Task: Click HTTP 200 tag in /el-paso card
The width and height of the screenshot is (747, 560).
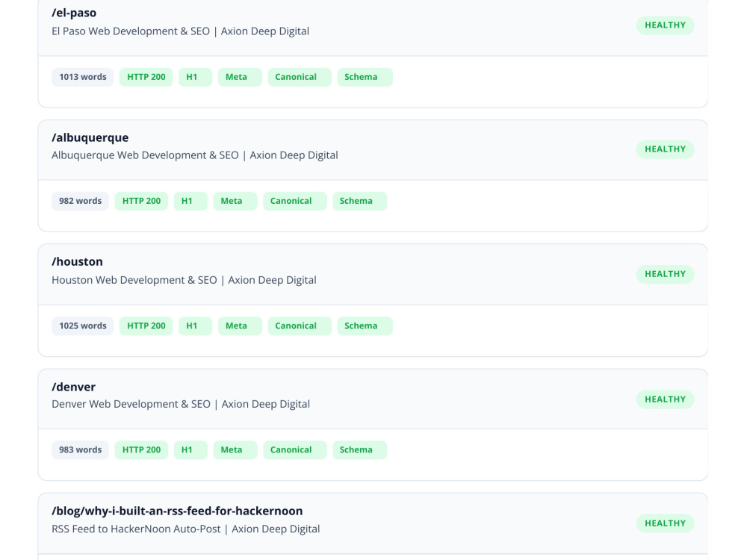Action: pyautogui.click(x=146, y=77)
